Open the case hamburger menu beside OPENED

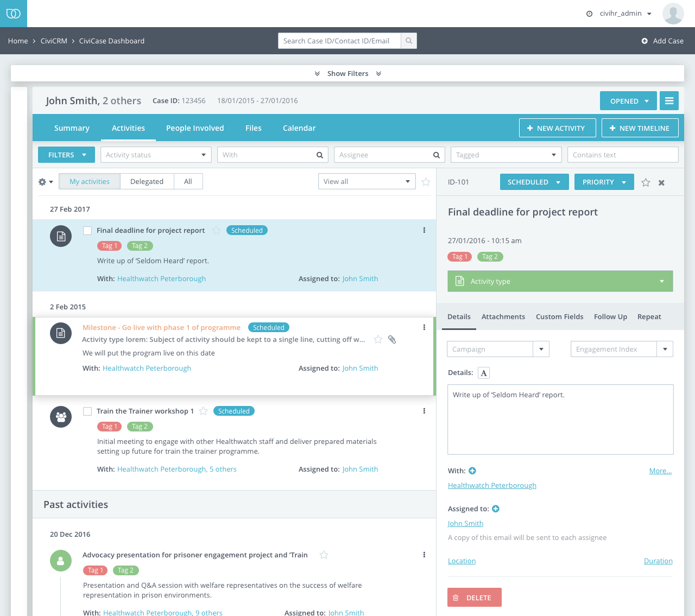(x=669, y=100)
